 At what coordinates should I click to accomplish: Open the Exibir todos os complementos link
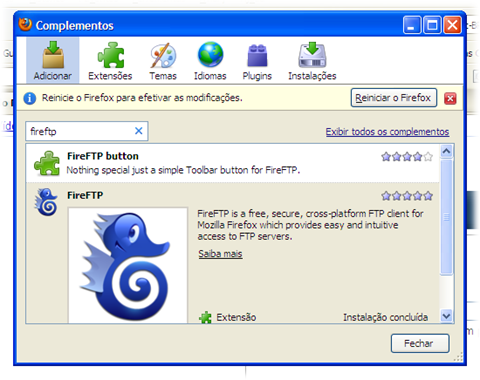click(x=387, y=132)
